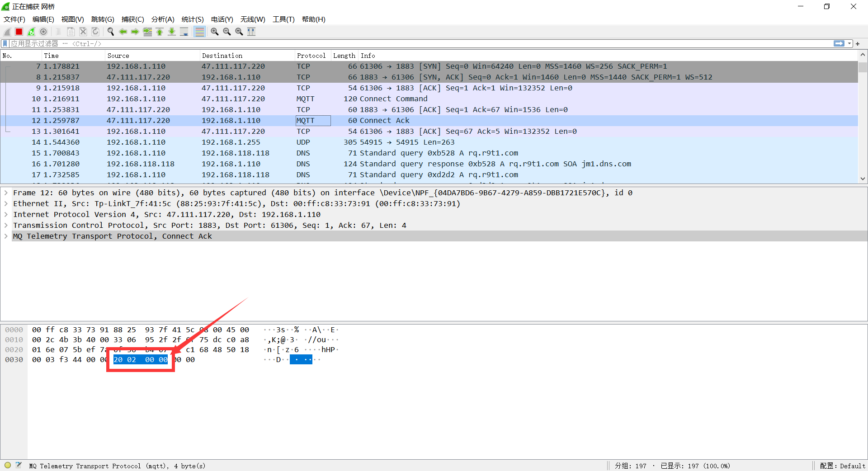Go to next packet green right arrow
Viewport: 868px width, 471px height.
pyautogui.click(x=135, y=32)
